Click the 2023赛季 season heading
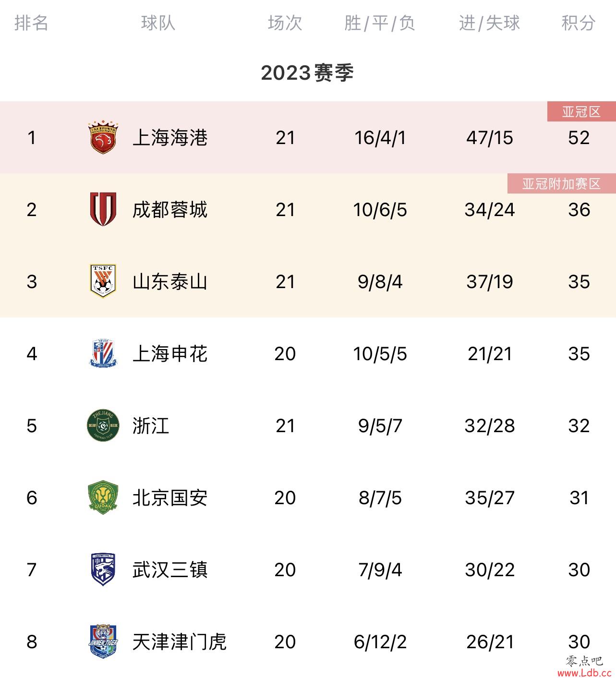Image resolution: width=616 pixels, height=678 pixels. click(x=307, y=73)
